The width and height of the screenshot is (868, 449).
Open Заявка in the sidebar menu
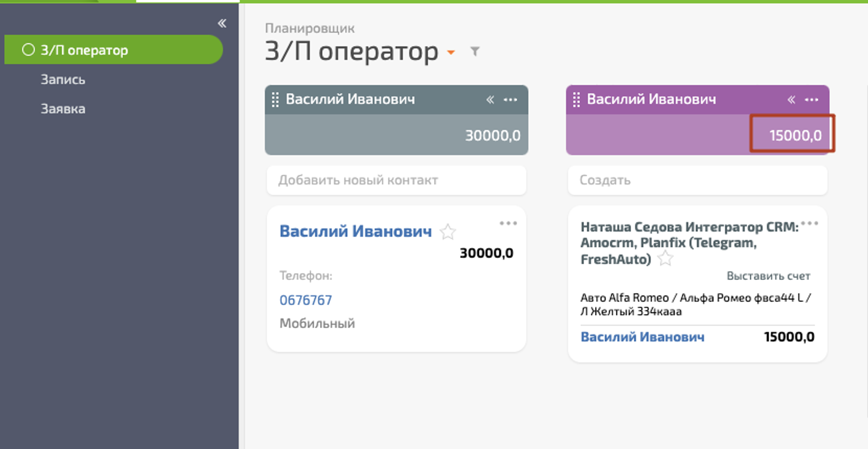[x=63, y=109]
